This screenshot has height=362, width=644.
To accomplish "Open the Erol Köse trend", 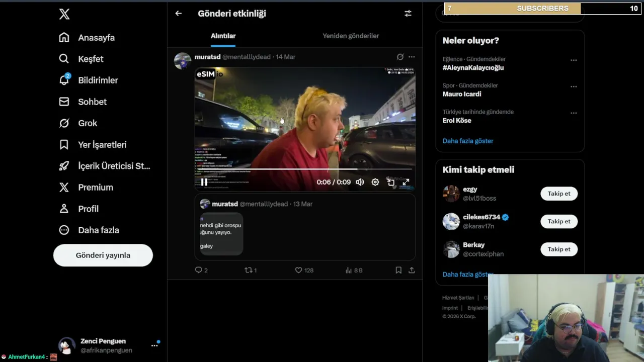I will point(457,121).
